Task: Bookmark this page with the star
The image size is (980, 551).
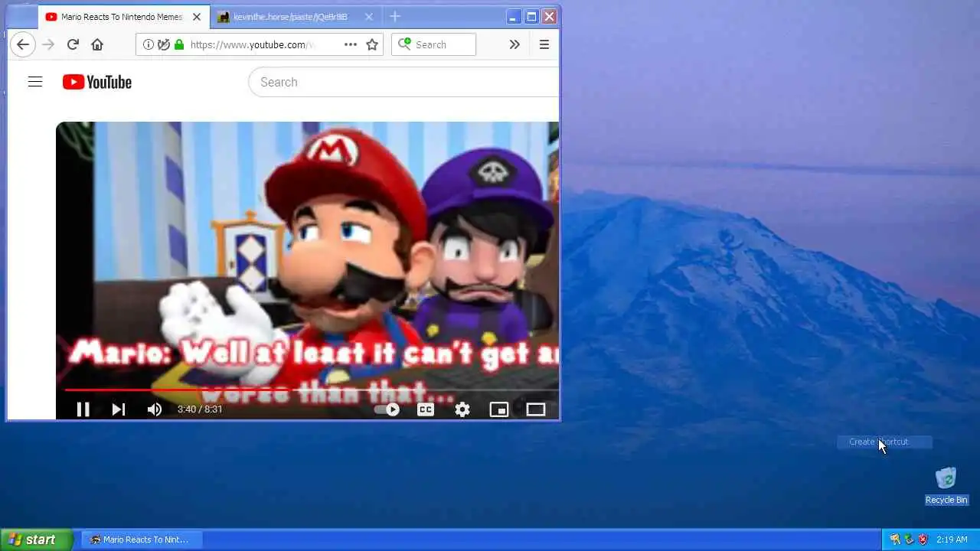Action: coord(372,44)
